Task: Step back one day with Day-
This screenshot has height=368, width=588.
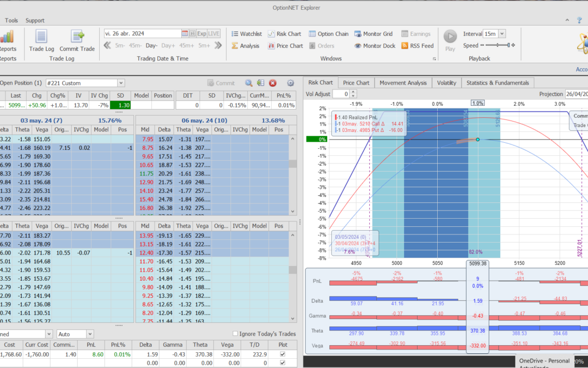Action: point(151,46)
